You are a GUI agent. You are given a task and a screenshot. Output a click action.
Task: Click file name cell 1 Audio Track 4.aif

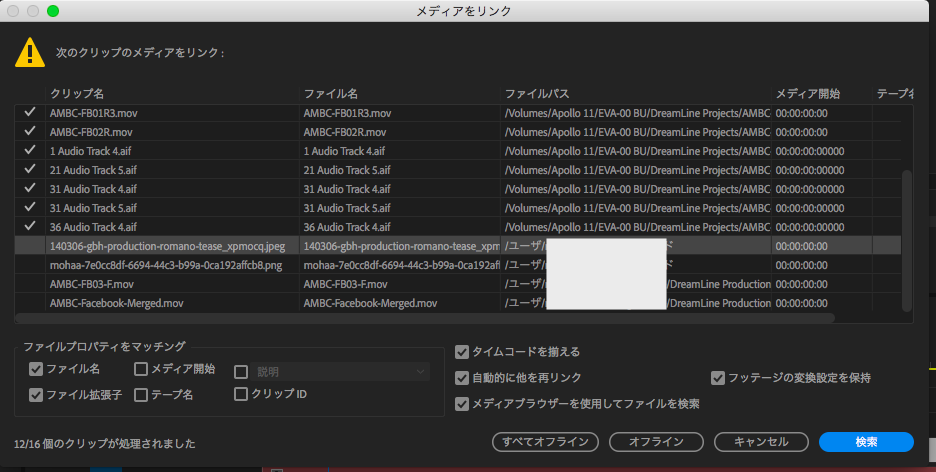[x=344, y=150]
